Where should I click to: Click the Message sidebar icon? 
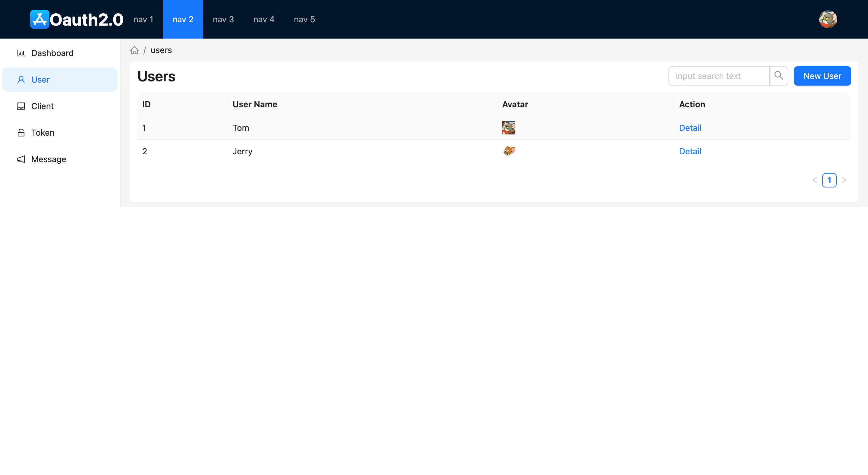point(20,159)
